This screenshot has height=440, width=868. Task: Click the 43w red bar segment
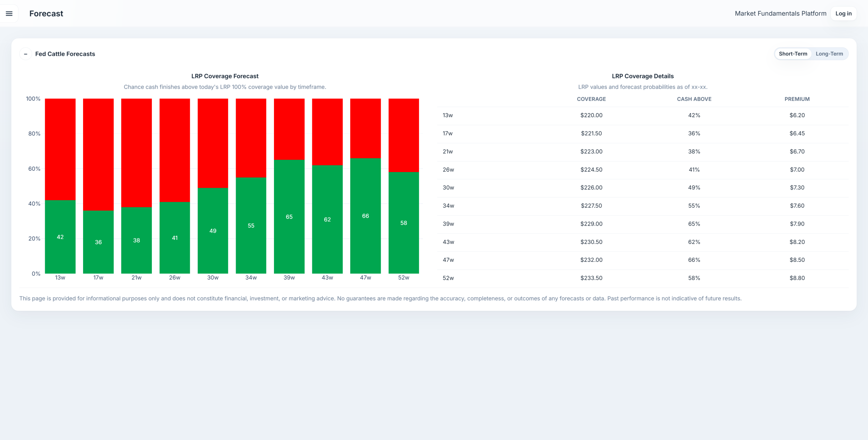tap(328, 132)
